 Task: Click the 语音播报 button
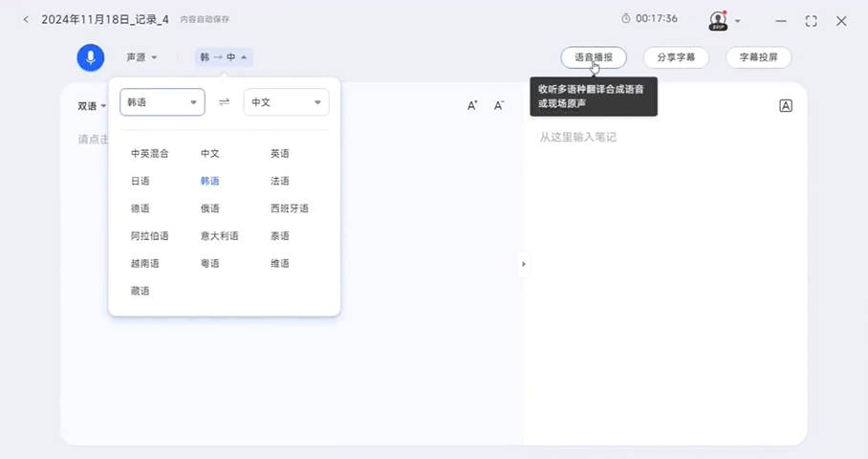tap(594, 57)
